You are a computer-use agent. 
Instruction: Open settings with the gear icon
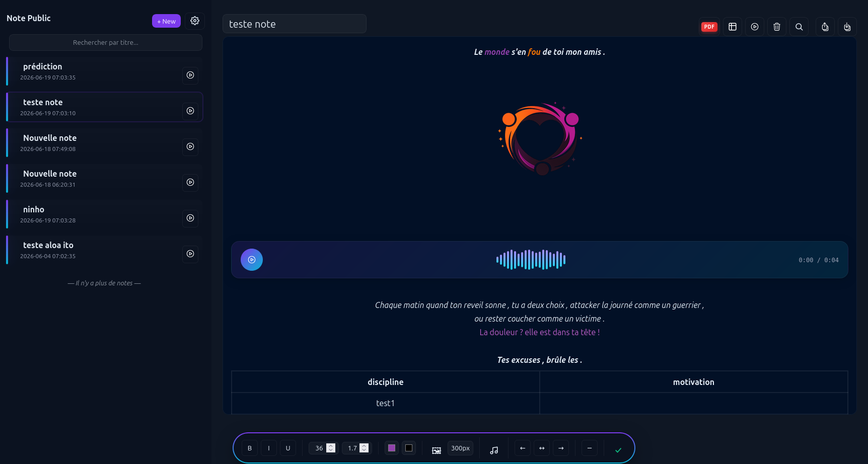pyautogui.click(x=195, y=21)
